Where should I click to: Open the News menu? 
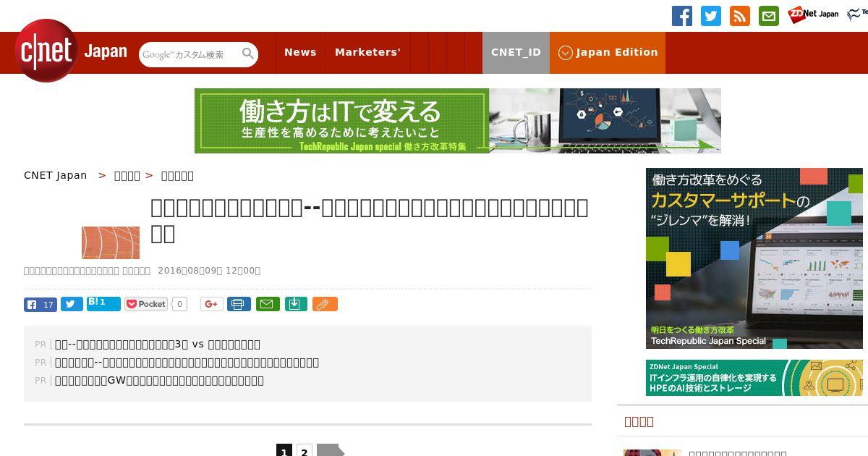click(300, 52)
